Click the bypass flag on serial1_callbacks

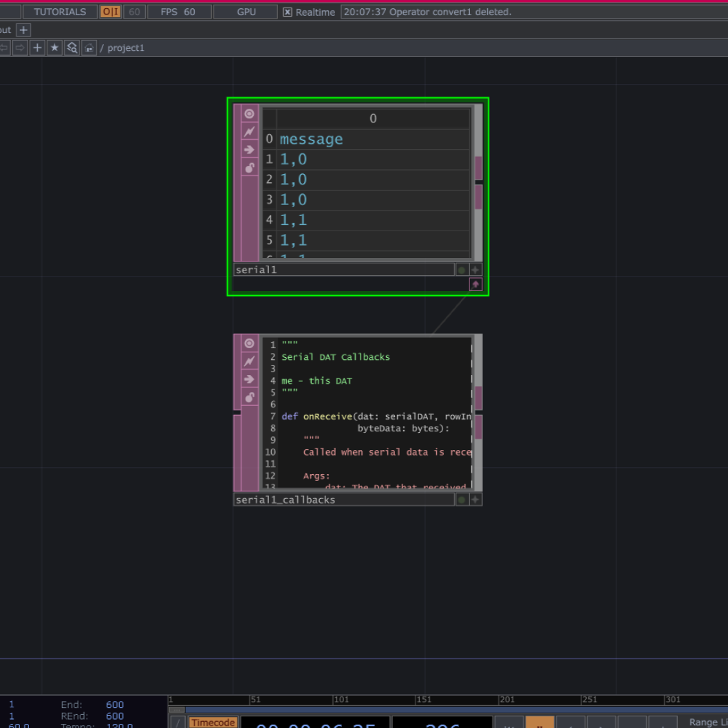tap(249, 361)
